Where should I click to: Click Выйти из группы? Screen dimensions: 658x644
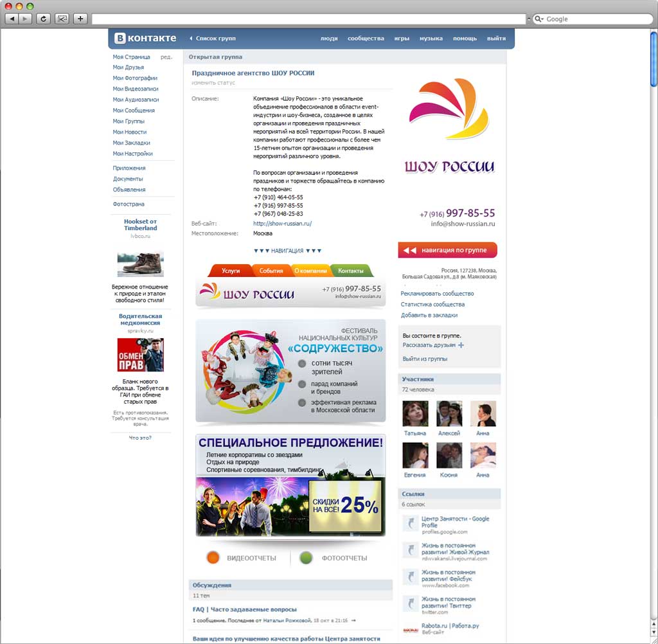425,359
